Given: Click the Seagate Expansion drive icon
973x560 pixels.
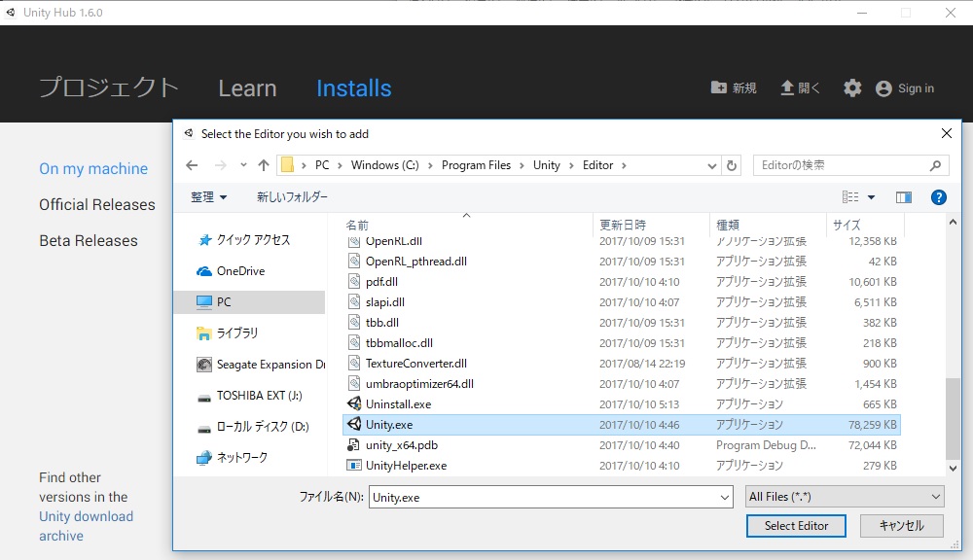Looking at the screenshot, I should click(203, 365).
